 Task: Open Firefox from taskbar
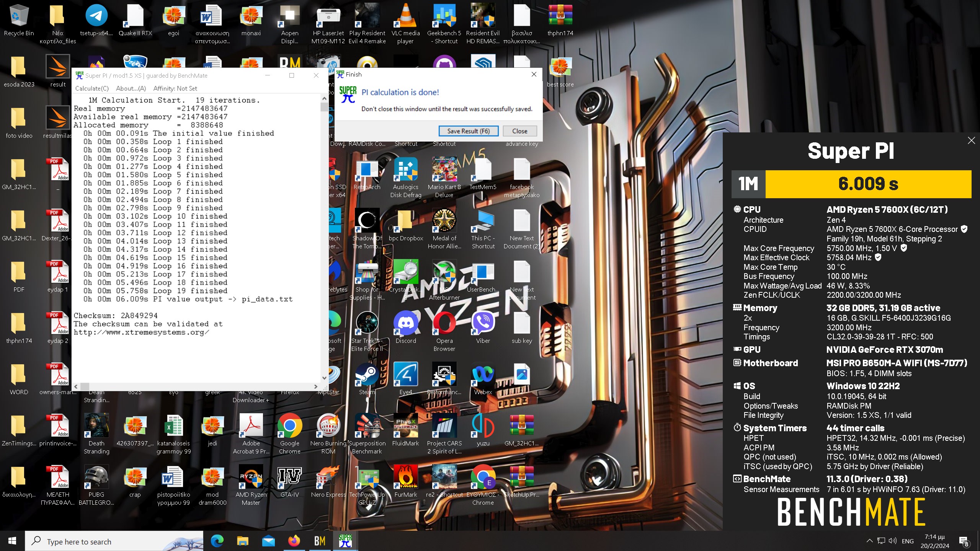pos(294,541)
